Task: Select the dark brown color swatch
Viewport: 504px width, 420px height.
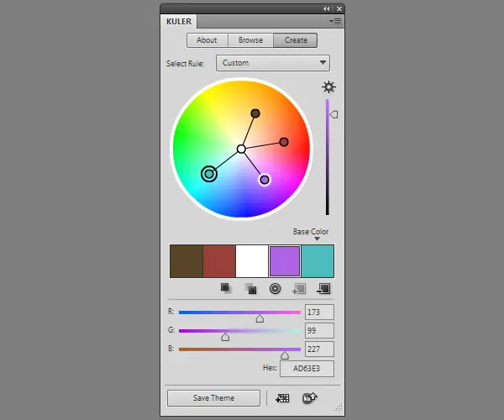Action: (x=186, y=261)
